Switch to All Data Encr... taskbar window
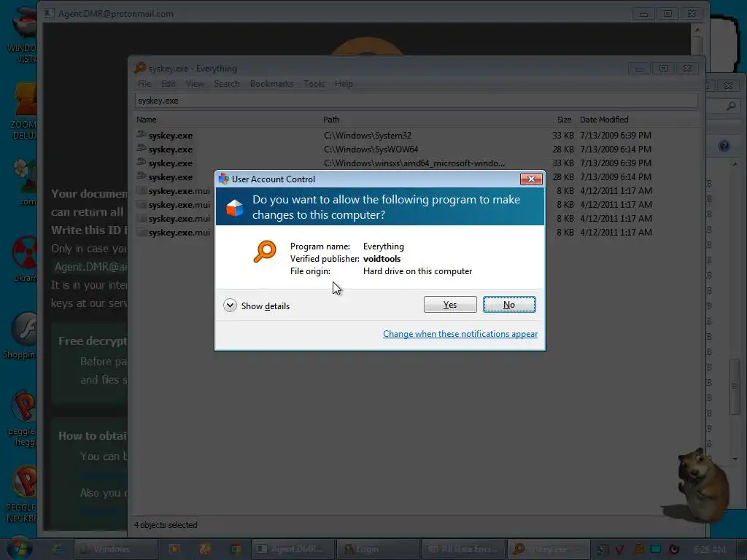Viewport: 747px width, 560px height. 463,549
